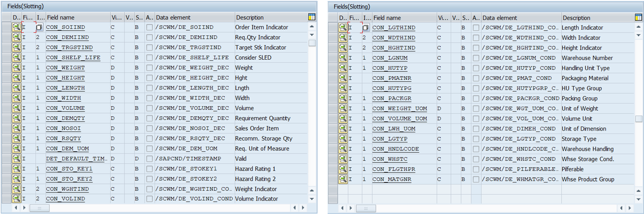Click scroll-up arrow of right table scrollbar
Image resolution: width=644 pixels, height=214 pixels.
point(638,27)
